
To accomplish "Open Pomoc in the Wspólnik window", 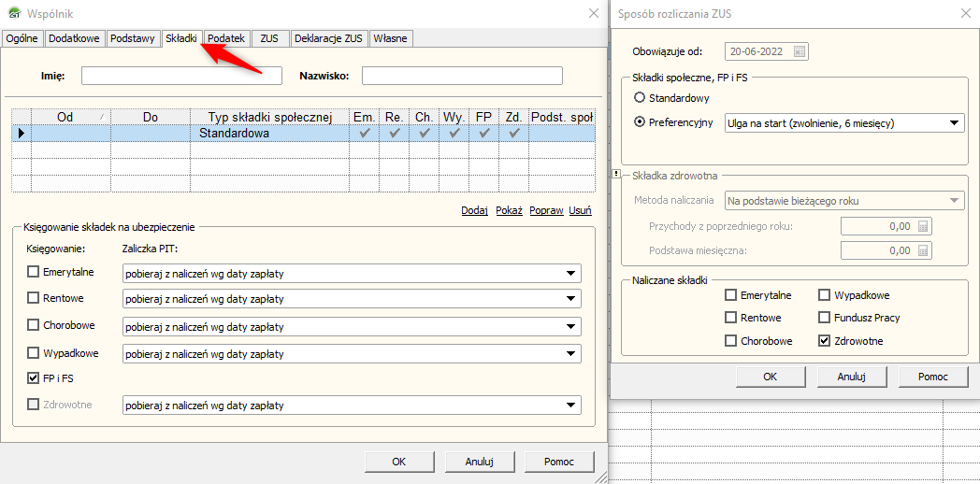I will coord(559,462).
